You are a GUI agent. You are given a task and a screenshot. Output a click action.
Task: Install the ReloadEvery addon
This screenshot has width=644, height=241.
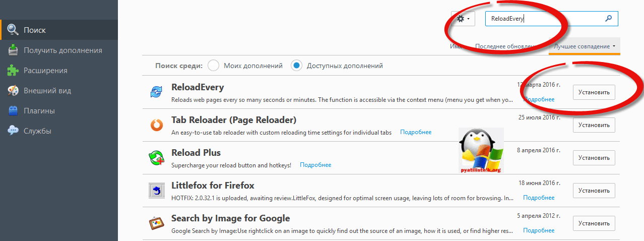[x=594, y=92]
